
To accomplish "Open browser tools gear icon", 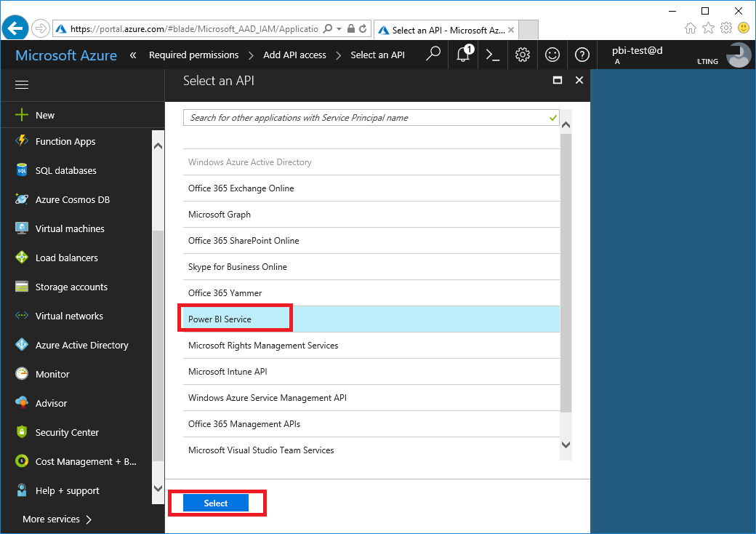I will (x=726, y=28).
